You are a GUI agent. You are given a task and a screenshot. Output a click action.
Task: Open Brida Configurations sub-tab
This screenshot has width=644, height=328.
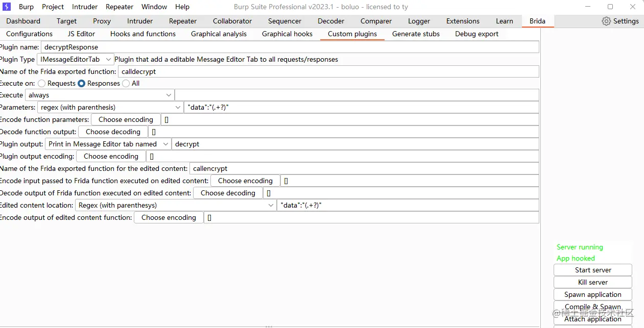[x=30, y=34]
